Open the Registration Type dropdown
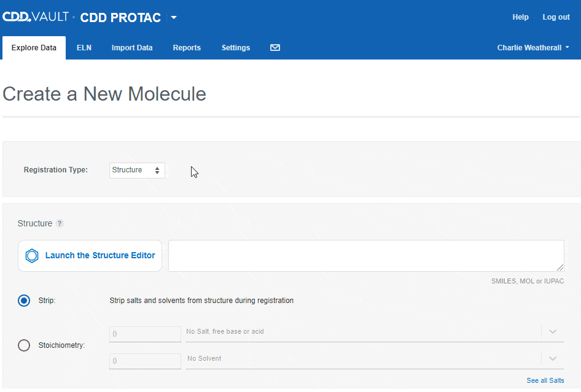Screen dimensions: 581x392 pyautogui.click(x=137, y=170)
